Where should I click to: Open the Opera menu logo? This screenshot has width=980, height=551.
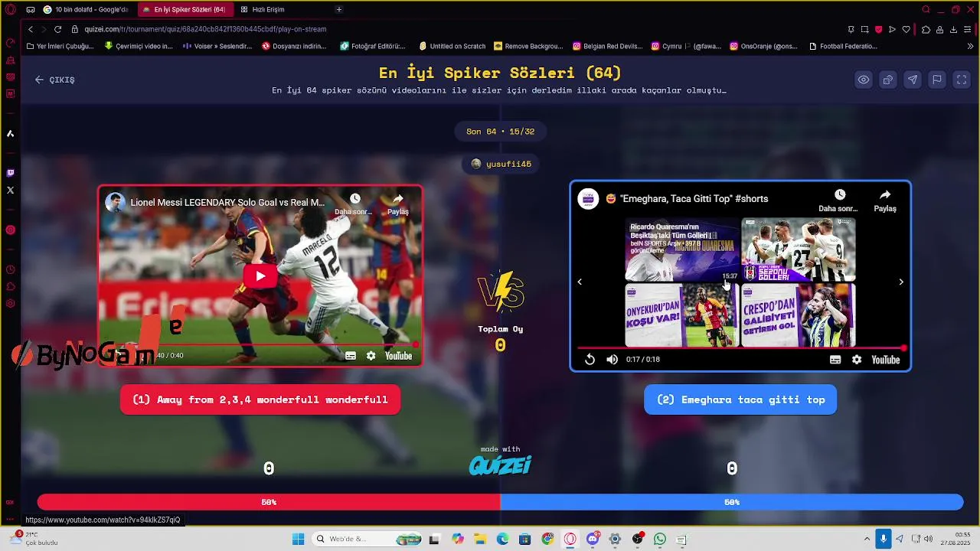10,9
